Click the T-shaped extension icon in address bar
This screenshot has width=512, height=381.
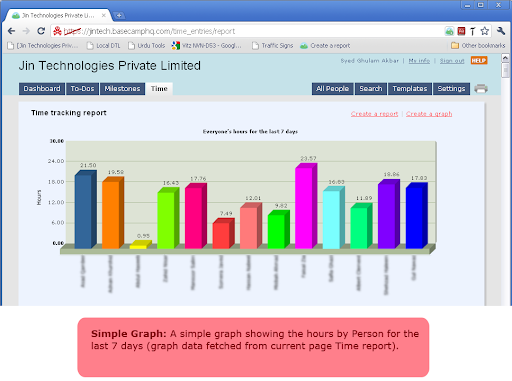473,31
